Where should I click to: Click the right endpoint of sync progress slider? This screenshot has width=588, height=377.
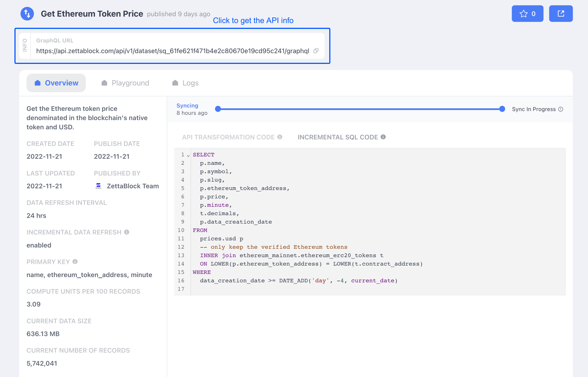(x=502, y=109)
